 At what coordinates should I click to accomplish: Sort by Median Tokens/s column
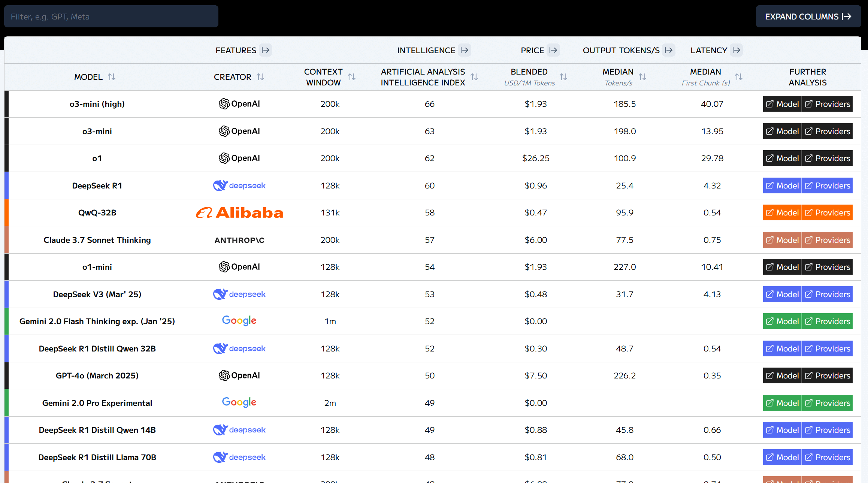point(642,77)
